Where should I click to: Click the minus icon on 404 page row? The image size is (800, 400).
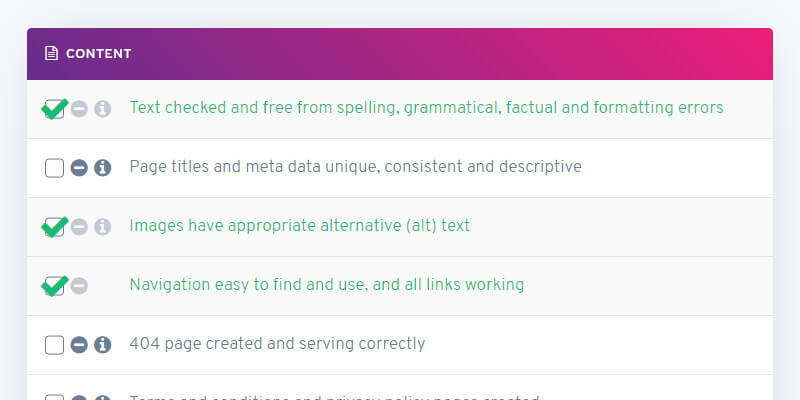tap(79, 345)
